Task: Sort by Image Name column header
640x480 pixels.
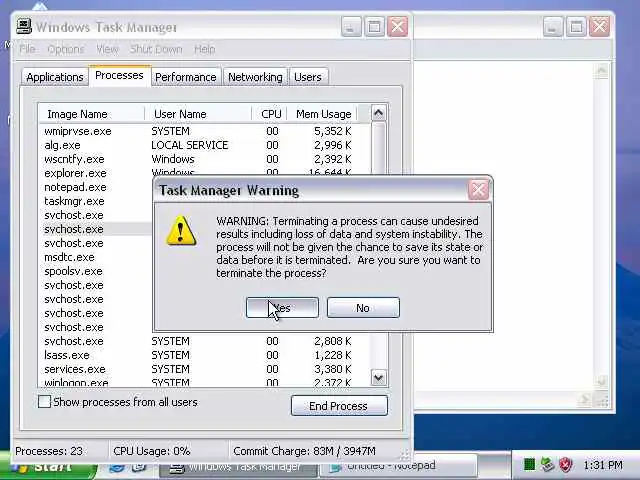Action: (91, 114)
